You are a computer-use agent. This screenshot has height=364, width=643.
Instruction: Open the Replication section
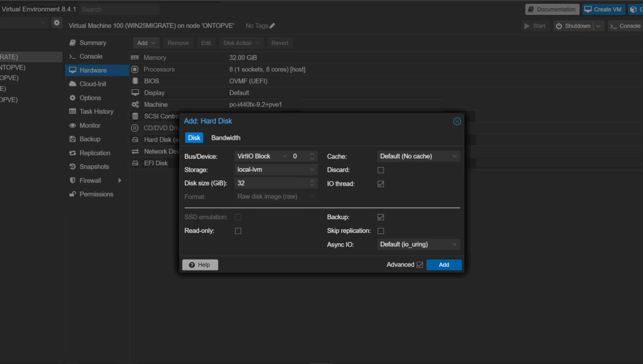pyautogui.click(x=95, y=153)
